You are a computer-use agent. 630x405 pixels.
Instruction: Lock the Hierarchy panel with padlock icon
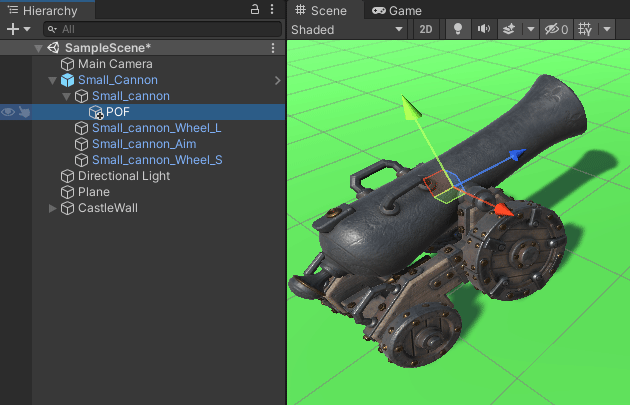(256, 10)
